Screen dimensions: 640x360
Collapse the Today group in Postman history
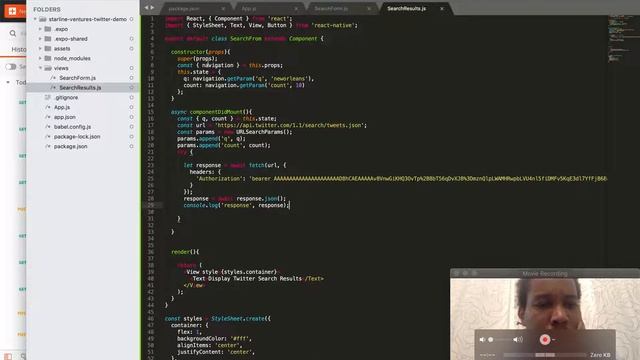tap(8, 82)
